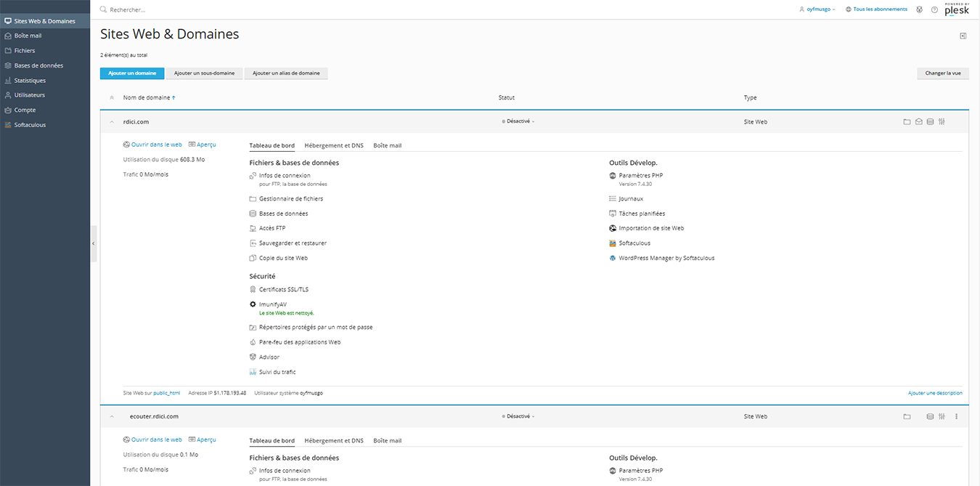Click the help question mark icon
This screenshot has height=486, width=980.
[934, 9]
